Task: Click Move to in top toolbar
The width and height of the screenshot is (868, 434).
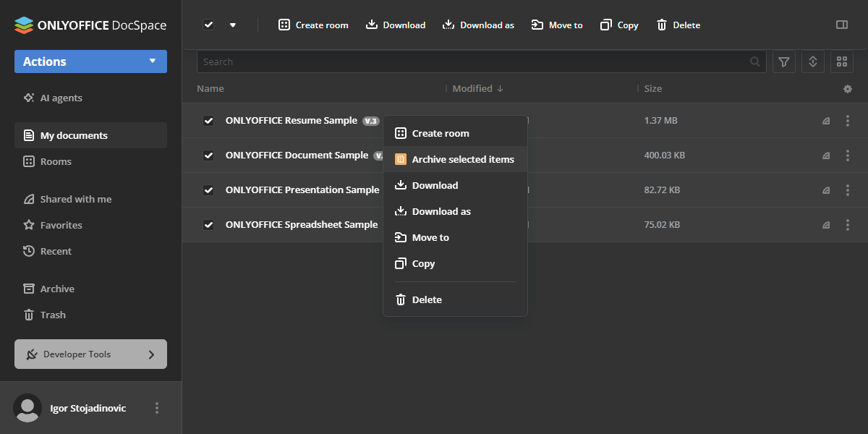Action: pyautogui.click(x=557, y=25)
